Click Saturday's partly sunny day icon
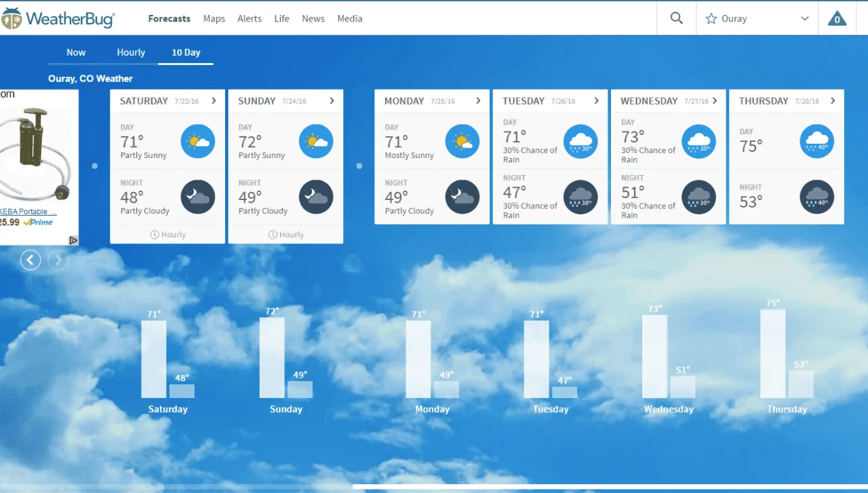The height and width of the screenshot is (493, 868). [198, 142]
